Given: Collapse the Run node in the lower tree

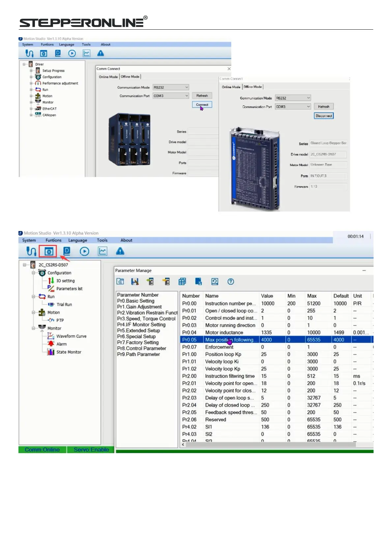Looking at the screenshot, I should pyautogui.click(x=33, y=297).
